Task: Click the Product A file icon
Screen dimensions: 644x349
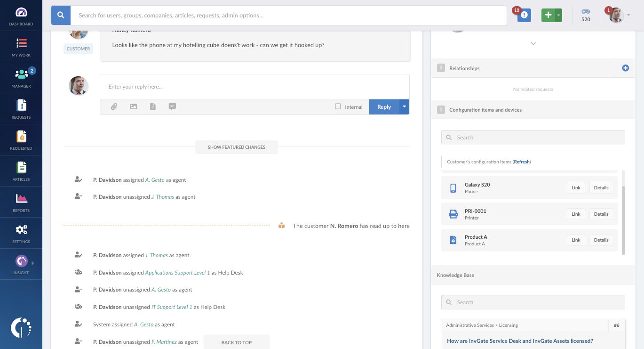Action: click(453, 240)
